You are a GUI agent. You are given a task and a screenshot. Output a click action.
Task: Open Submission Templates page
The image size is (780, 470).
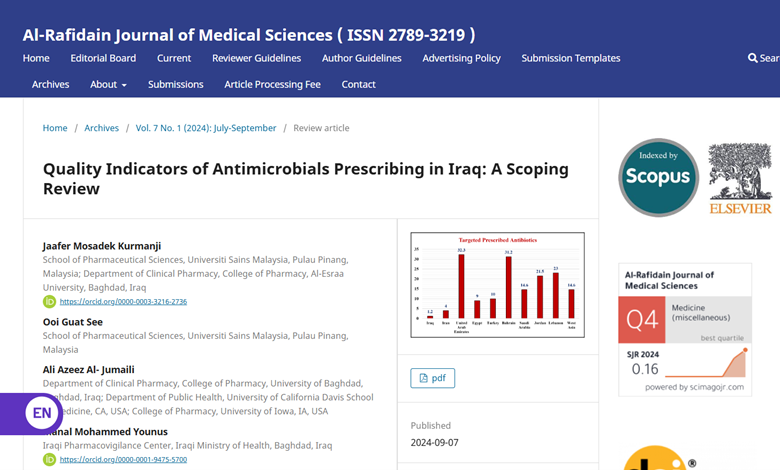(x=570, y=58)
